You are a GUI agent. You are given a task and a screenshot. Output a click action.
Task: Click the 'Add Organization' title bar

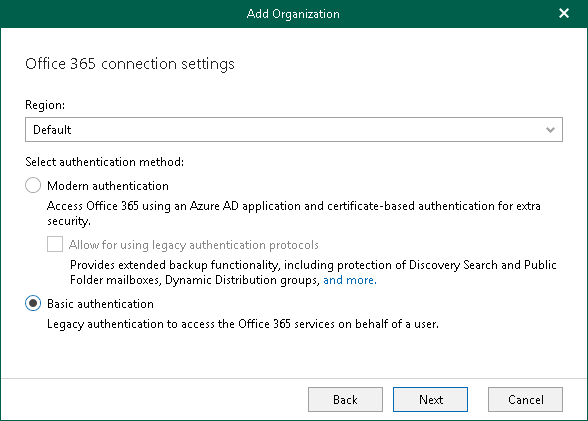coord(293,14)
